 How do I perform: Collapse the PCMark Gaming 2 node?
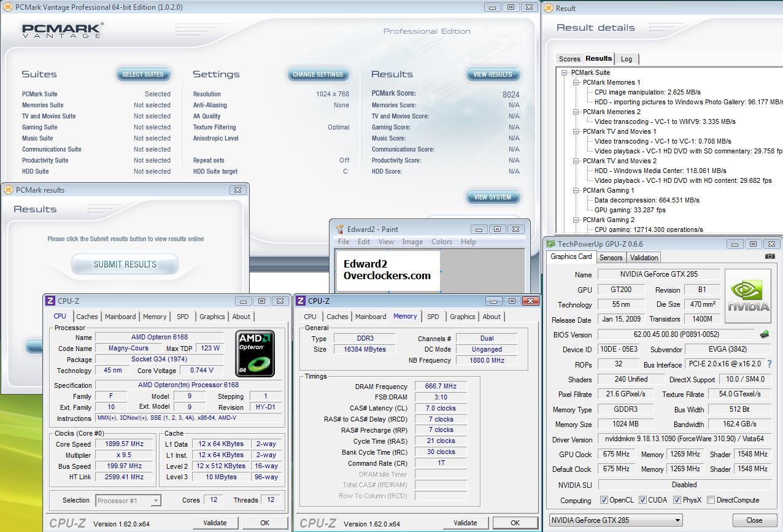576,220
